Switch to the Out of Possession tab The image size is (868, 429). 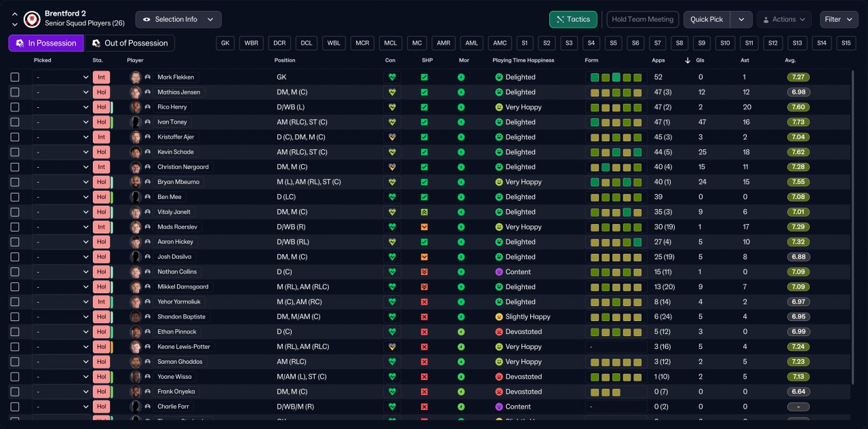130,43
